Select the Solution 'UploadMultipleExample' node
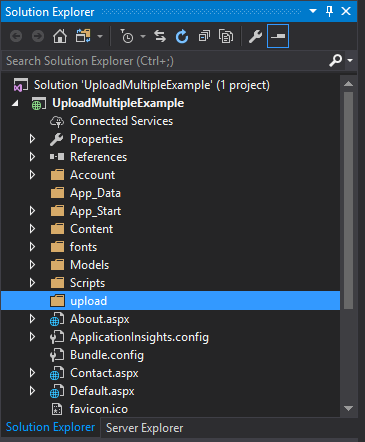The width and height of the screenshot is (365, 442). click(152, 85)
